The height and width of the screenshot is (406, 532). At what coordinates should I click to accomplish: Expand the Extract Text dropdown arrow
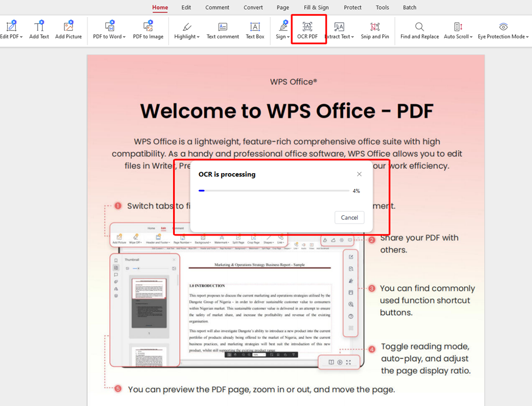(x=352, y=37)
